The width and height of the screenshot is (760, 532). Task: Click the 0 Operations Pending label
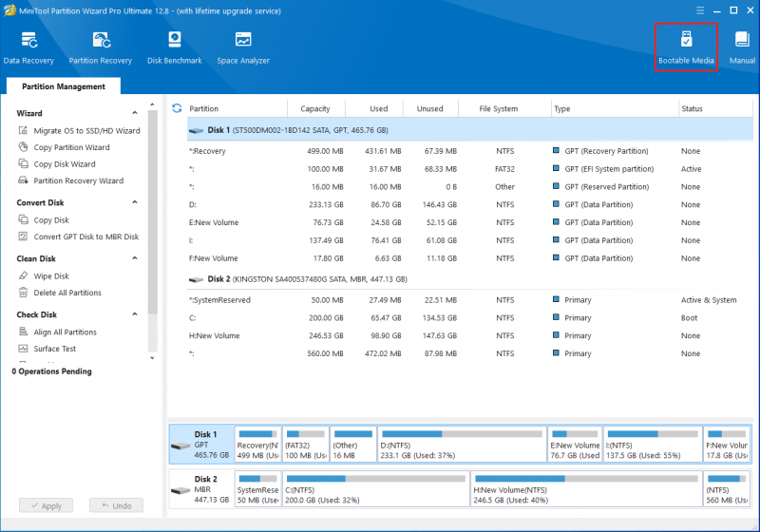click(52, 371)
